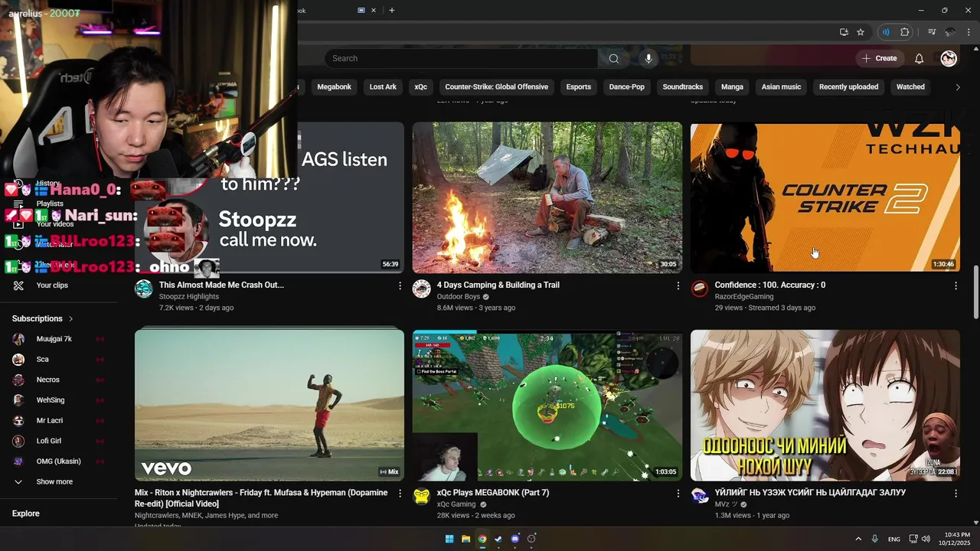980x551 pixels.
Task: Open Outdoor Boys channel avatar
Action: [422, 289]
